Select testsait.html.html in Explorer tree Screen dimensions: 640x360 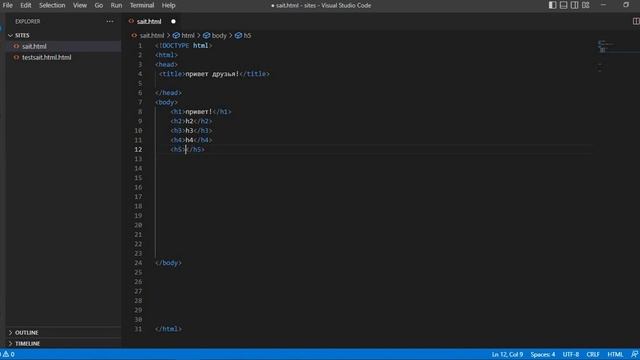63,57
